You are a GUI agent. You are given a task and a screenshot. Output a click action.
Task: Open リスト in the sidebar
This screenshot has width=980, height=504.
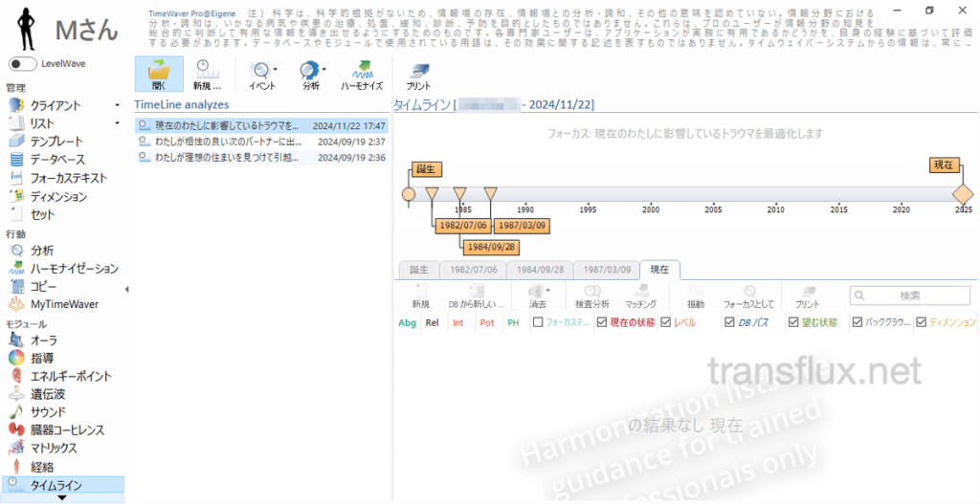42,123
